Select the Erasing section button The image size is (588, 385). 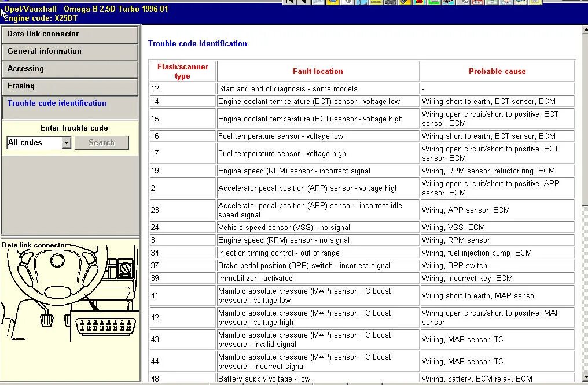[x=70, y=86]
